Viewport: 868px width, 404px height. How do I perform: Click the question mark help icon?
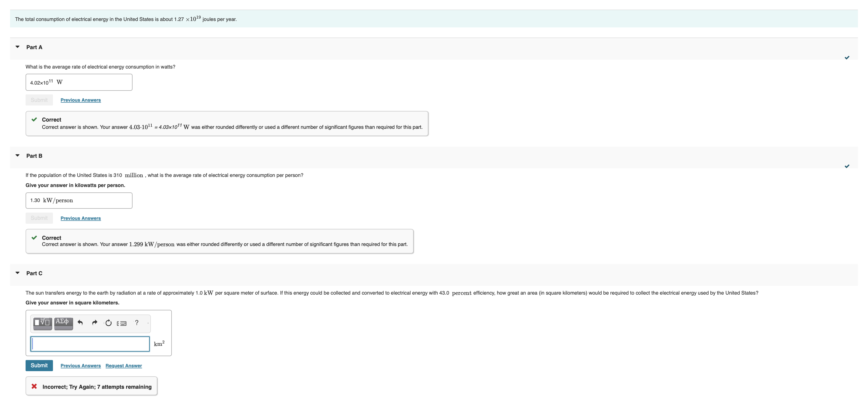pyautogui.click(x=136, y=323)
